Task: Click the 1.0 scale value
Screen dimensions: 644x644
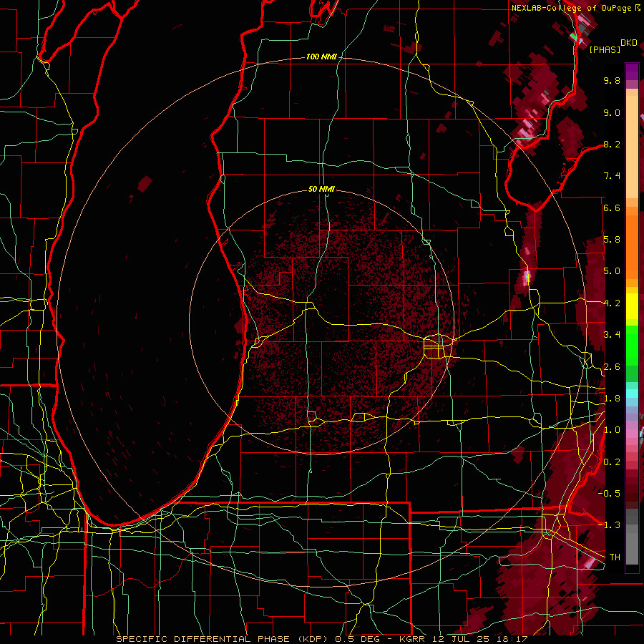Action: click(x=612, y=430)
